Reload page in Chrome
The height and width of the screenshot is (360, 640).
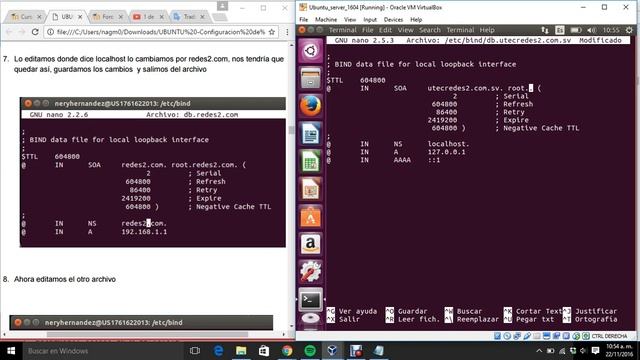[35, 32]
